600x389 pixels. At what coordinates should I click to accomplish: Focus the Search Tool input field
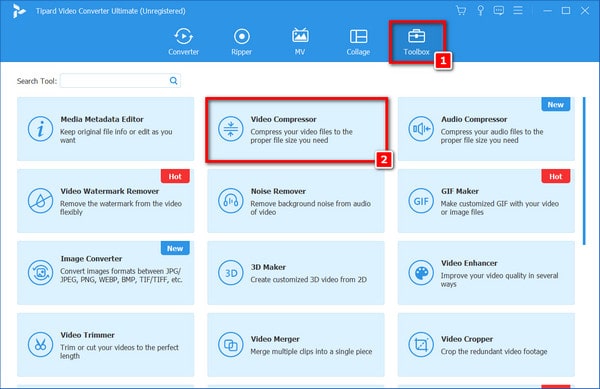click(x=120, y=81)
